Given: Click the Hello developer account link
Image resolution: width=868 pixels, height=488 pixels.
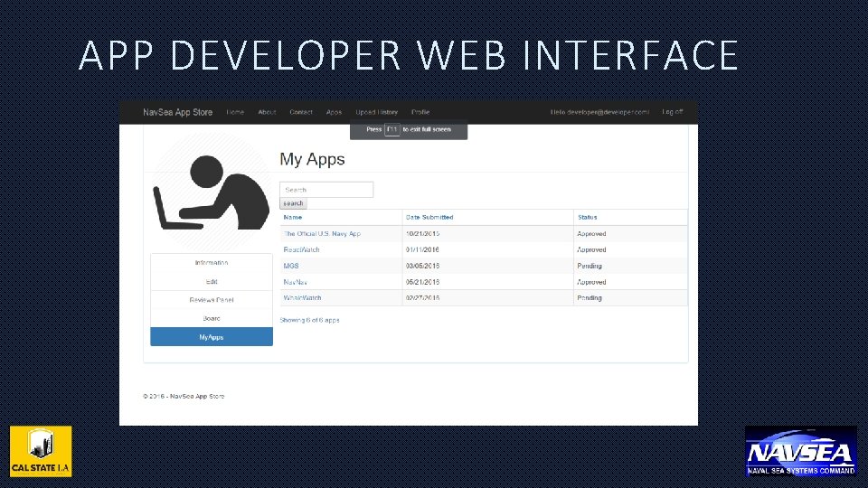Looking at the screenshot, I should pyautogui.click(x=599, y=112).
